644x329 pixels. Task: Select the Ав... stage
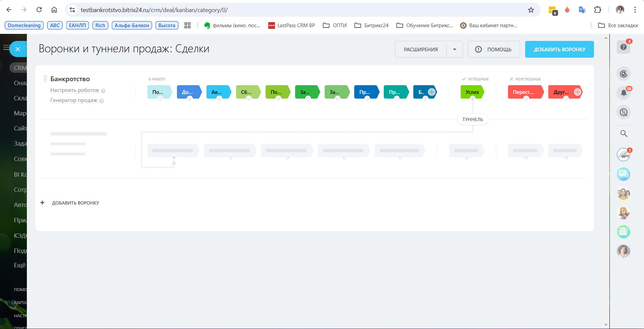[219, 92]
